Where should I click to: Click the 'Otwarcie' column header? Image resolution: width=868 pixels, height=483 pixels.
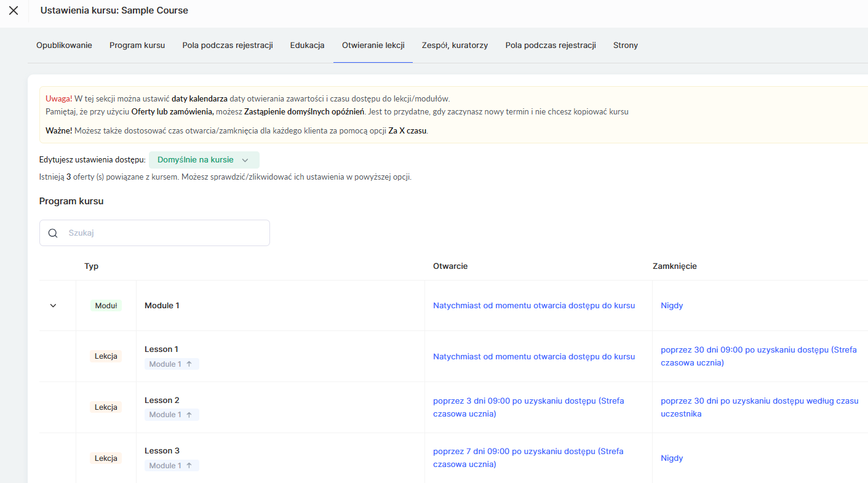(x=450, y=266)
